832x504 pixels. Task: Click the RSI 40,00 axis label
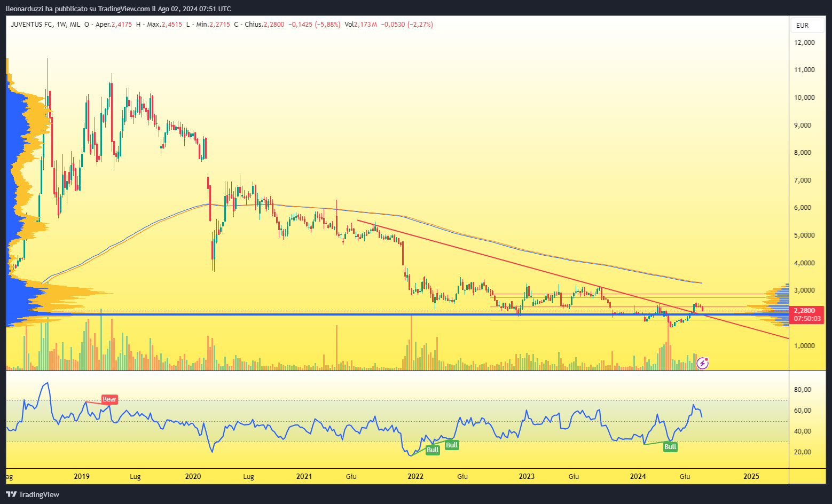803,431
